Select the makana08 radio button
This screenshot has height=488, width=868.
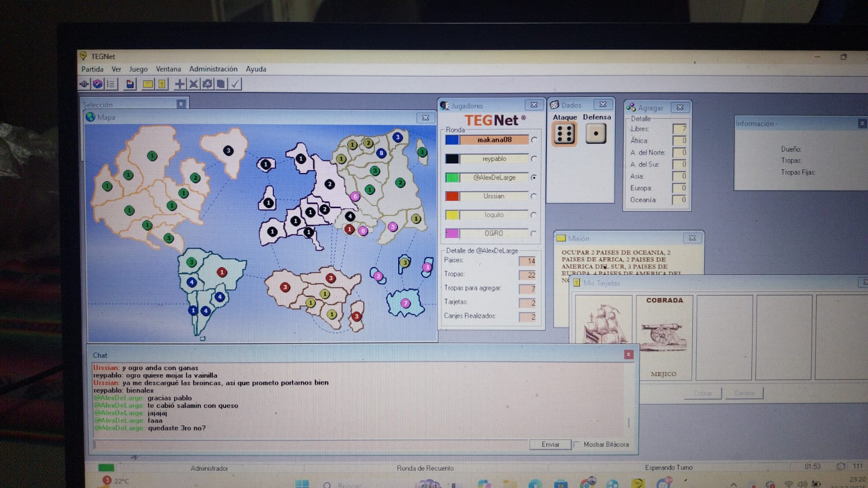[534, 140]
